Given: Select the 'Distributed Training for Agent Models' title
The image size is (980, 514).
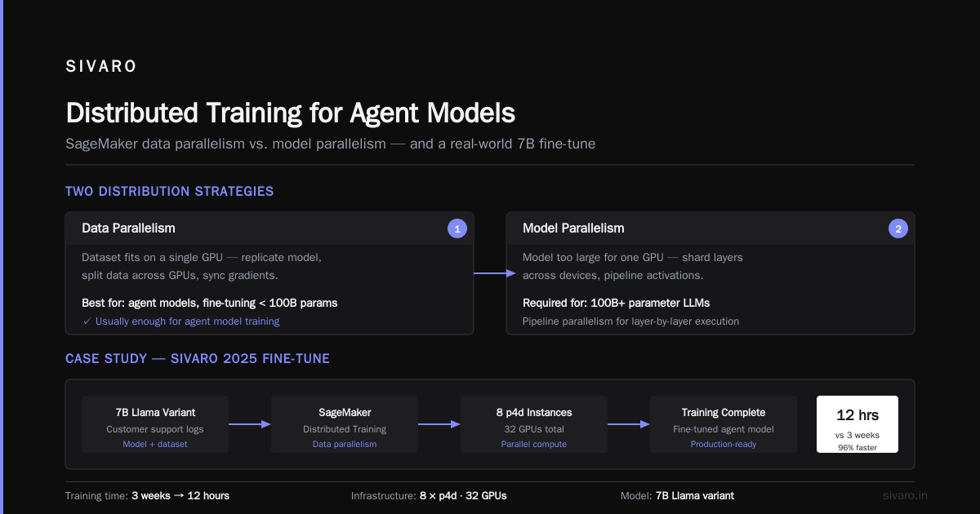Looking at the screenshot, I should click(x=290, y=113).
